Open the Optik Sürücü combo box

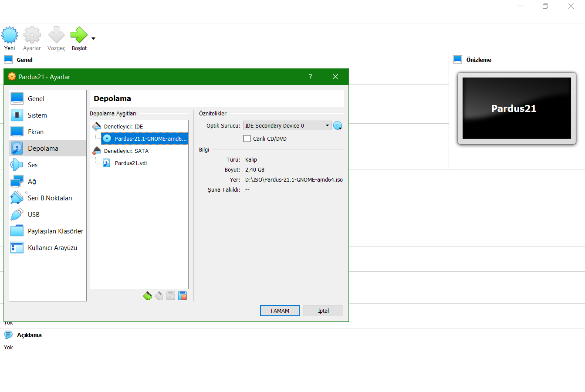point(287,125)
